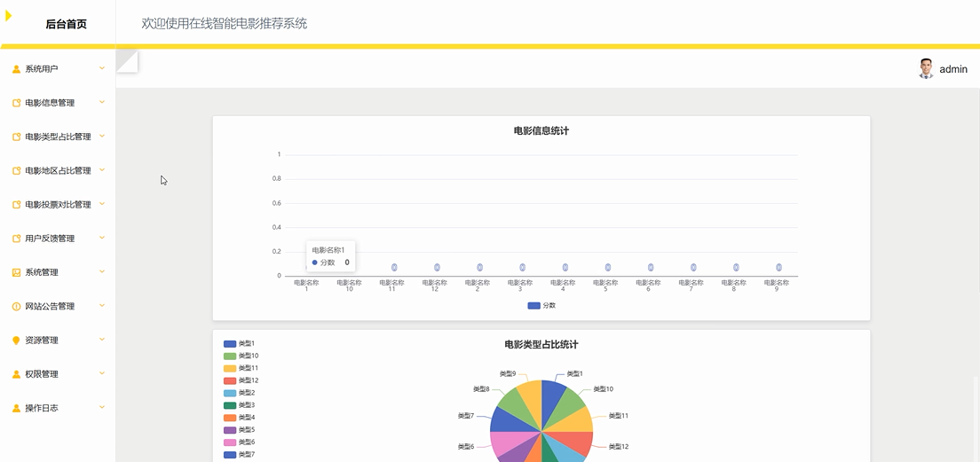
Task: Expand the 权限管理 chevron
Action: [102, 372]
